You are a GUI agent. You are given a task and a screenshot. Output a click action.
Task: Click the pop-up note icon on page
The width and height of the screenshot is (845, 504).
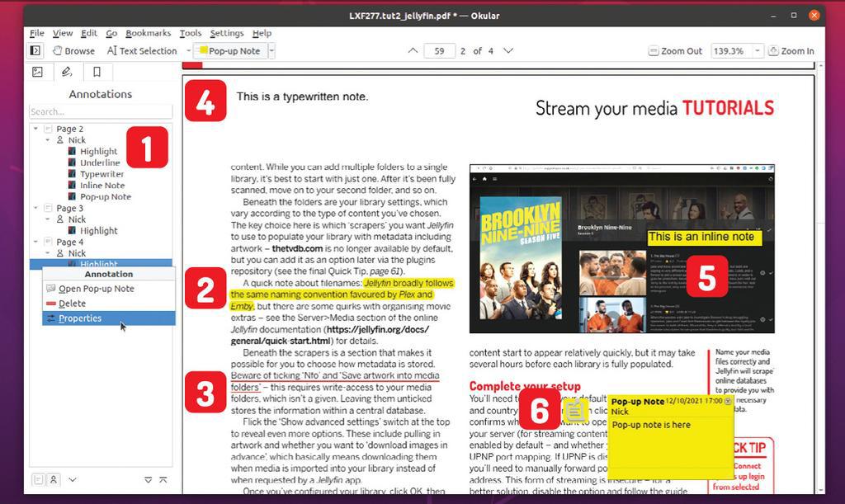pos(575,412)
